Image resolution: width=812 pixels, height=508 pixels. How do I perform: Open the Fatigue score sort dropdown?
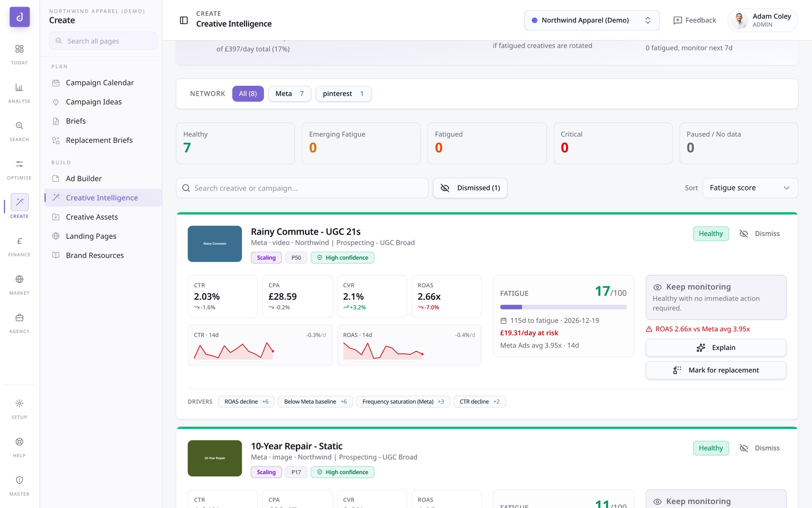click(750, 188)
